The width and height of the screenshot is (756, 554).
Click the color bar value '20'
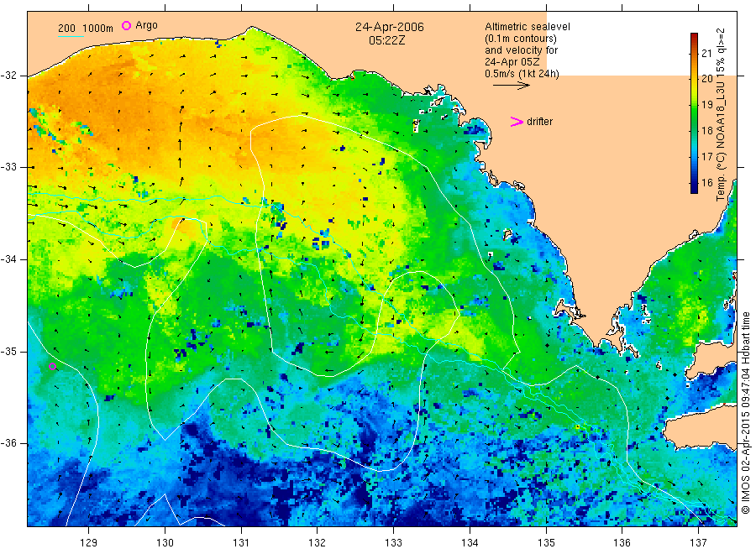click(706, 79)
